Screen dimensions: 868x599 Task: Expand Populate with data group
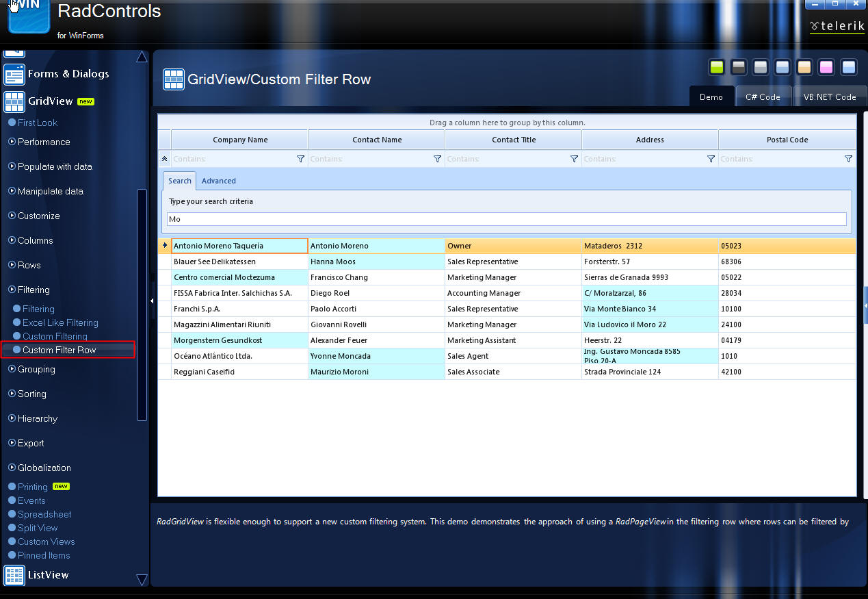point(12,166)
